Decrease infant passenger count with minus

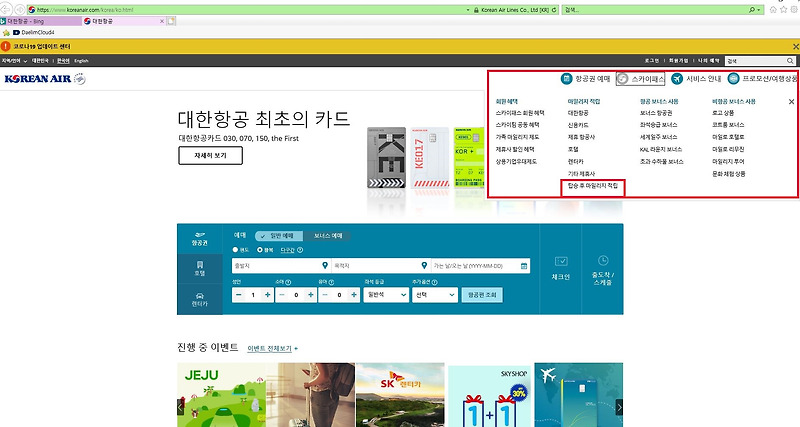point(325,295)
